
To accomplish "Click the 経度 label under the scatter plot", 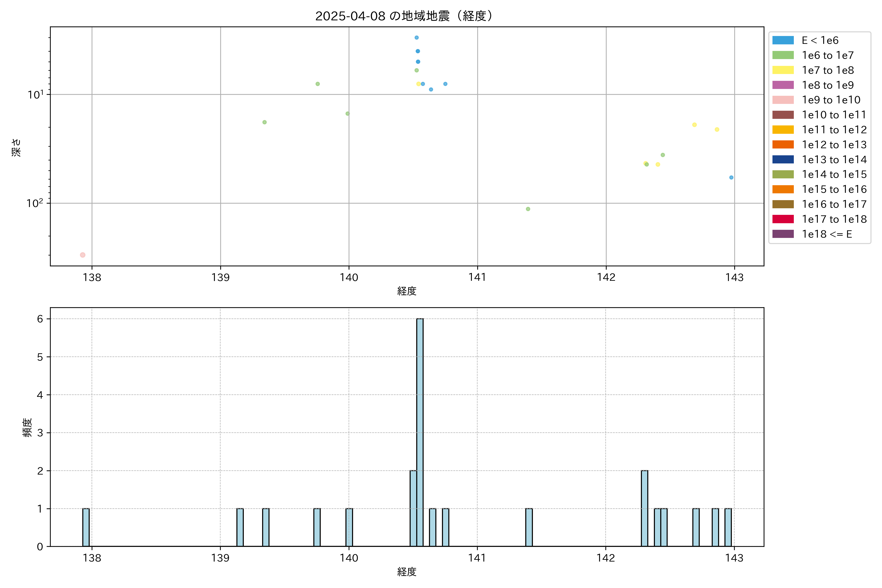I will click(x=407, y=291).
